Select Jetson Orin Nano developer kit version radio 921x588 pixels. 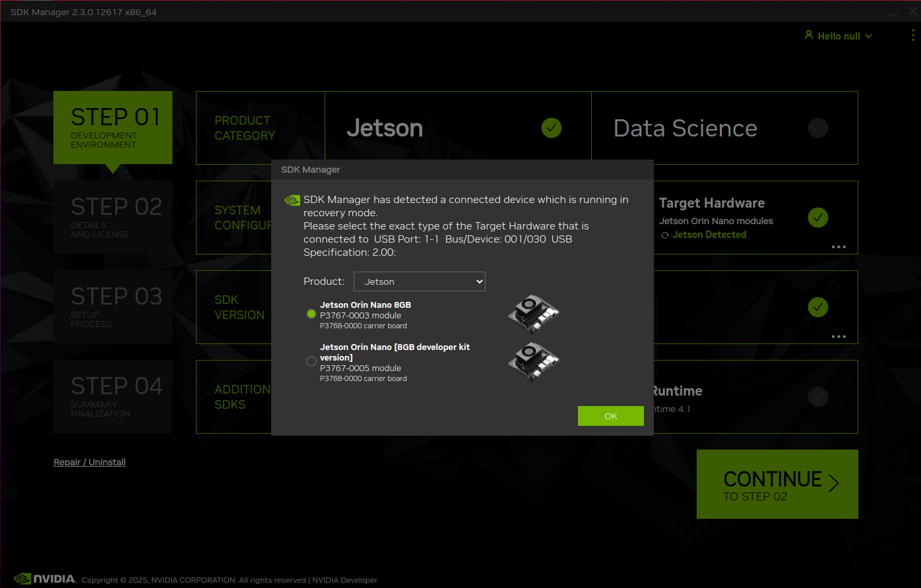tap(311, 361)
